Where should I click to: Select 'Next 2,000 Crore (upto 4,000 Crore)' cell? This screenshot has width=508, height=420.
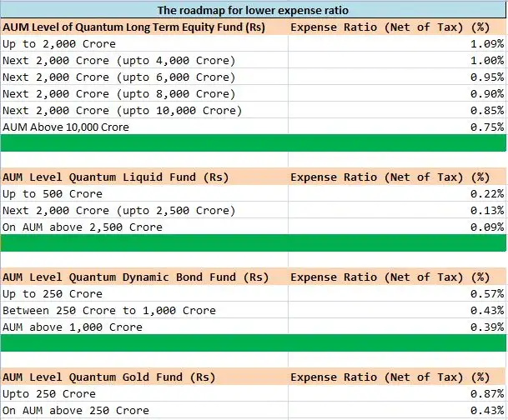(119, 60)
